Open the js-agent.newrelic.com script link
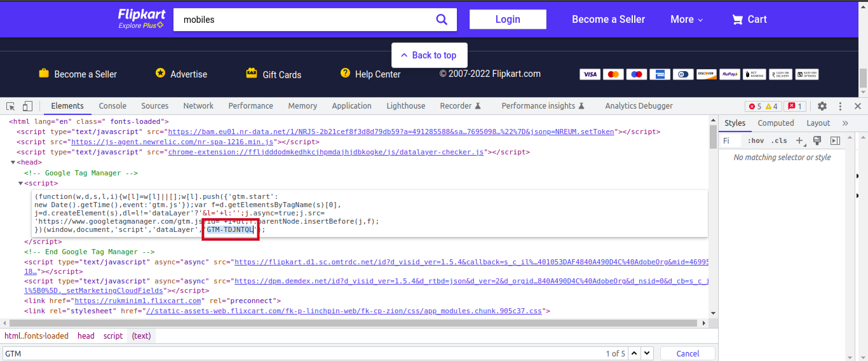This screenshot has width=868, height=361. coord(173,142)
